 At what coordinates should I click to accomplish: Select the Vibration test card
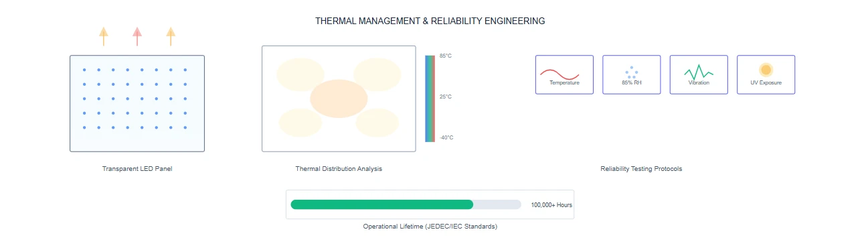click(x=699, y=74)
